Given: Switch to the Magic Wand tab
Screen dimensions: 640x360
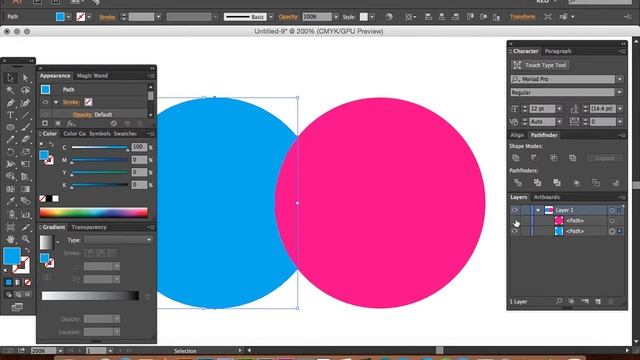Looking at the screenshot, I should pyautogui.click(x=92, y=76).
